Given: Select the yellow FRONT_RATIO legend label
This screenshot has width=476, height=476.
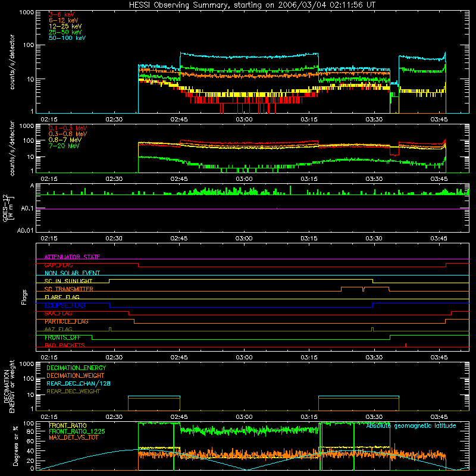Looking at the screenshot, I should coord(68,425).
